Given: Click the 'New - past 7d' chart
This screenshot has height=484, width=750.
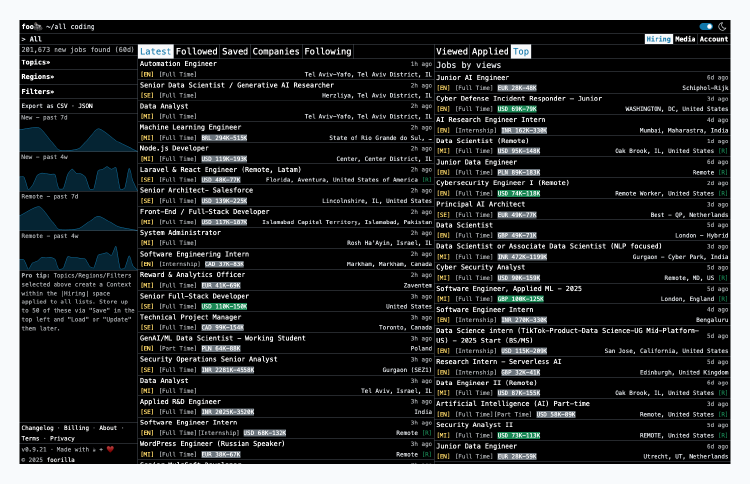Looking at the screenshot, I should (x=78, y=137).
